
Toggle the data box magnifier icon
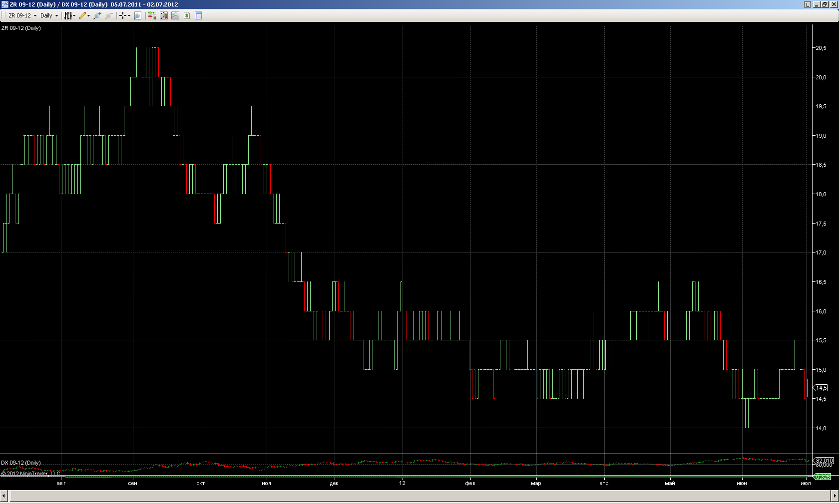[x=137, y=15]
